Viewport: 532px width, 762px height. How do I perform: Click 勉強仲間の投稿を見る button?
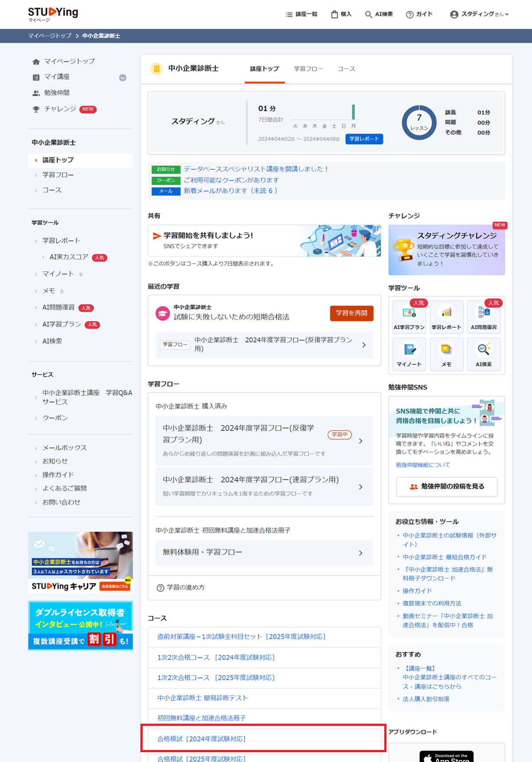[x=446, y=486]
